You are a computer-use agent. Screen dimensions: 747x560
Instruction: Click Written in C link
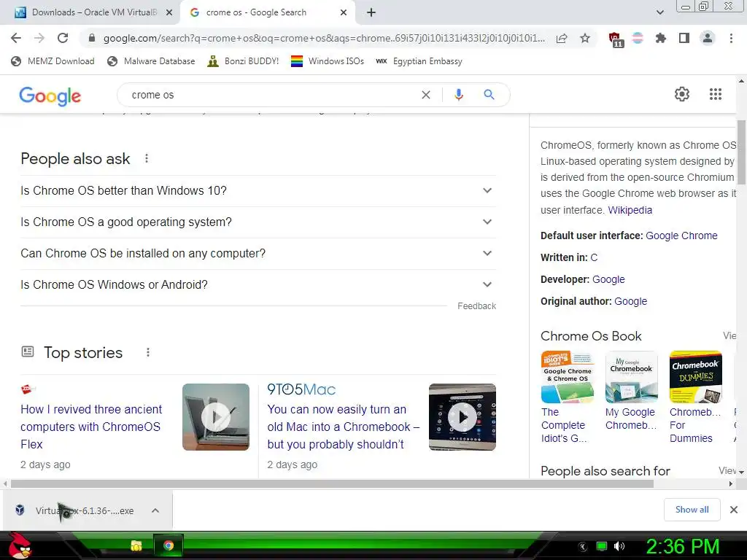coord(594,257)
